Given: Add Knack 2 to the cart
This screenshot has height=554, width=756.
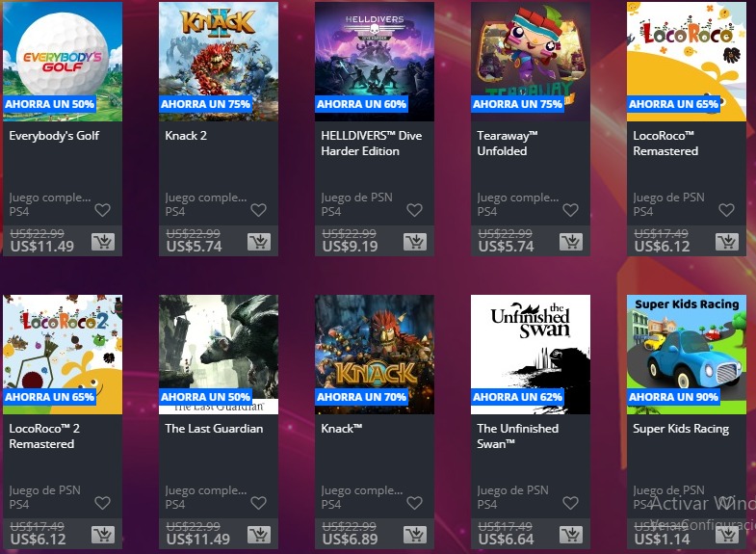Looking at the screenshot, I should coord(259,242).
